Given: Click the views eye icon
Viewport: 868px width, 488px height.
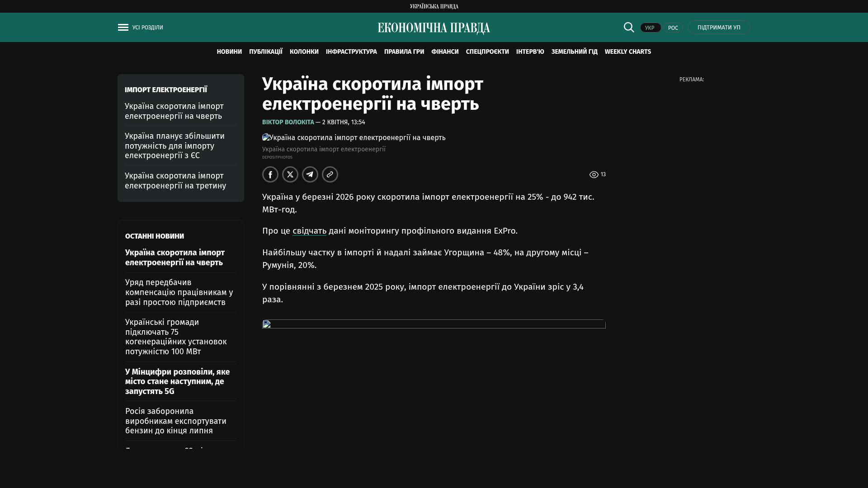Looking at the screenshot, I should pyautogui.click(x=594, y=175).
